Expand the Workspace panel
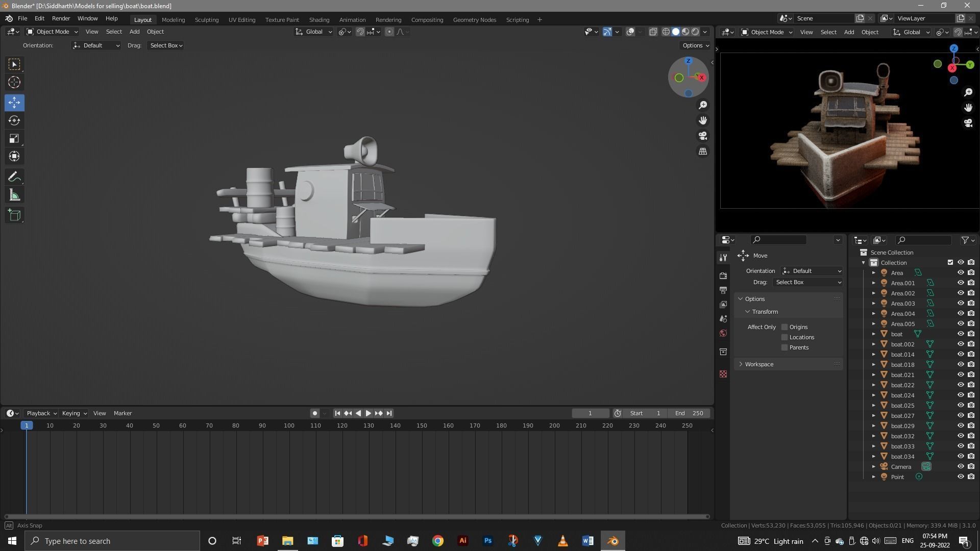Screen dimensions: 980x551 [741, 364]
